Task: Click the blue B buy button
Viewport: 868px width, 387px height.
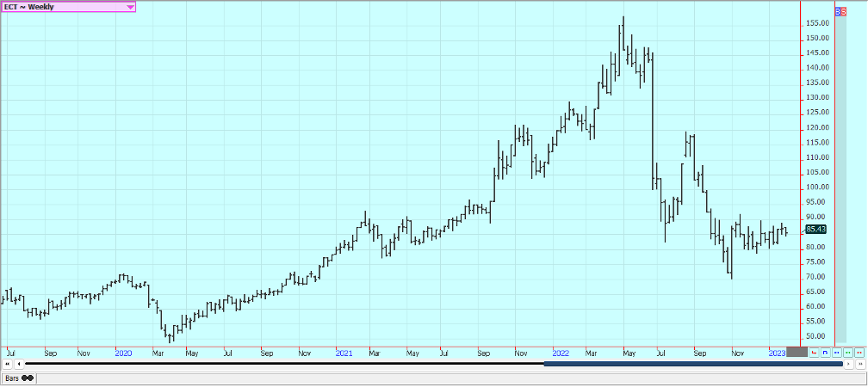Action: tap(839, 10)
